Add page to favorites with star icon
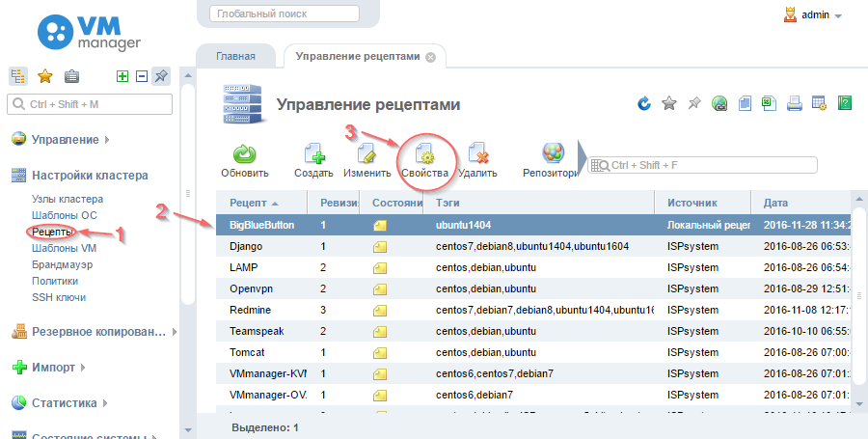868x439 pixels. [669, 103]
